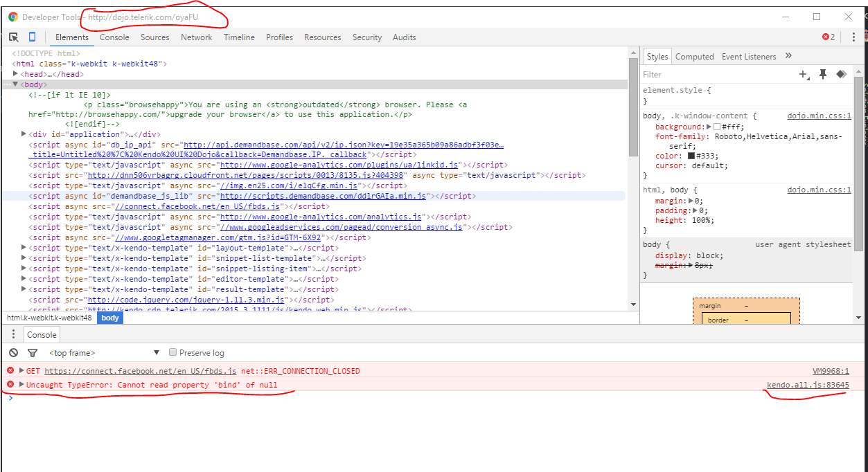Expand the Uncaught TypeError stack trace
The image size is (868, 472).
(x=21, y=384)
